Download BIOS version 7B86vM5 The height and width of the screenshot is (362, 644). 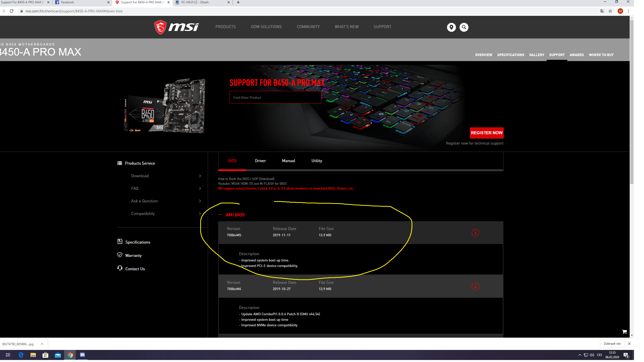[x=475, y=233]
